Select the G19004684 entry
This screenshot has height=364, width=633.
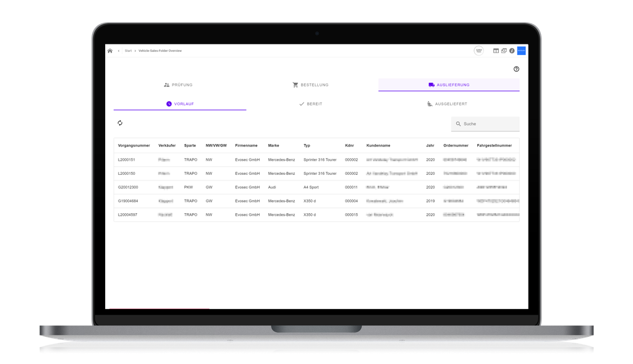(316, 201)
